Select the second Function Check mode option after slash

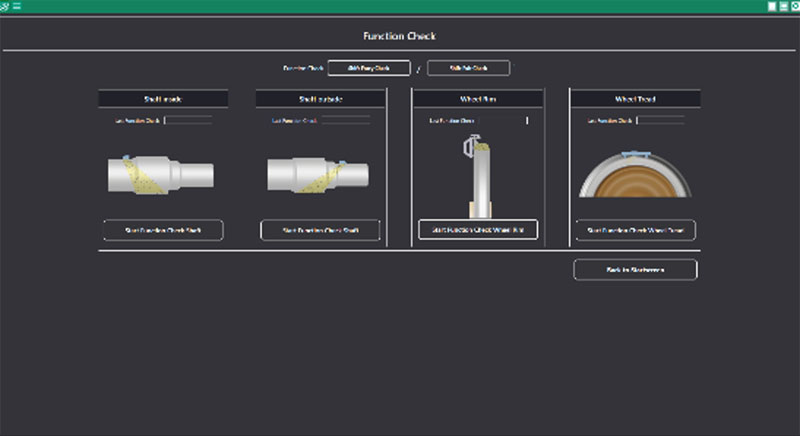tap(468, 68)
